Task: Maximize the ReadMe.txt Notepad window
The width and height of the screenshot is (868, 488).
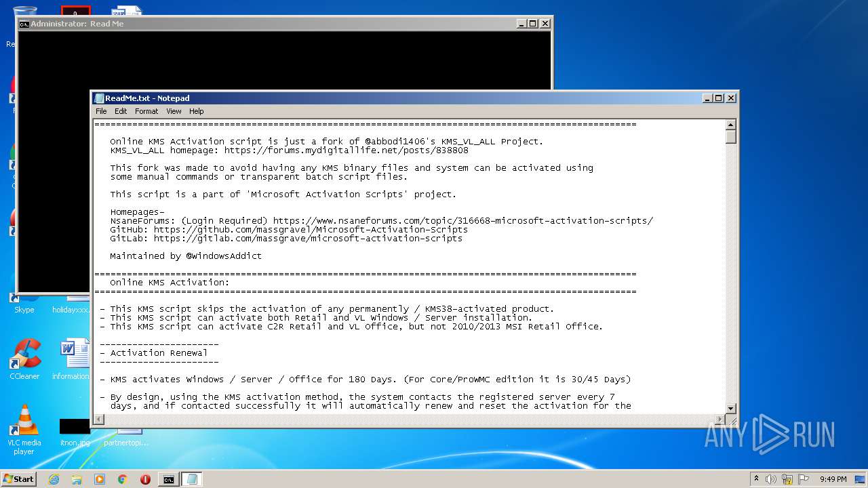Action: (x=719, y=98)
